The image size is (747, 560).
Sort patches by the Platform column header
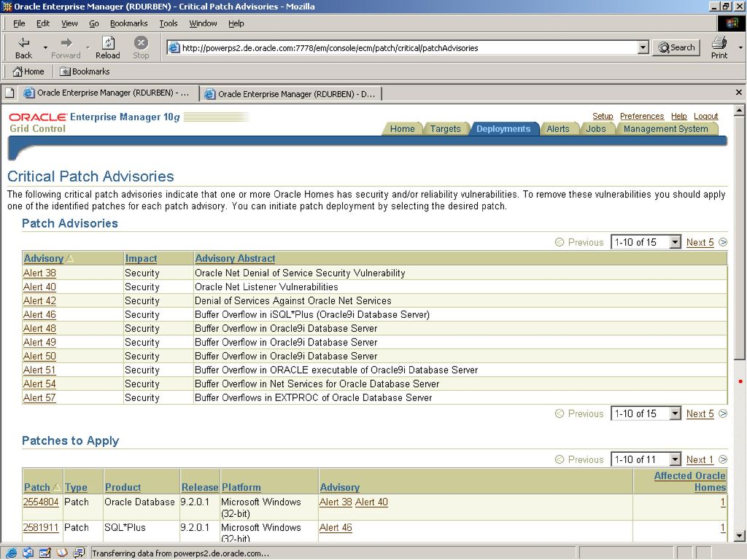coord(241,487)
